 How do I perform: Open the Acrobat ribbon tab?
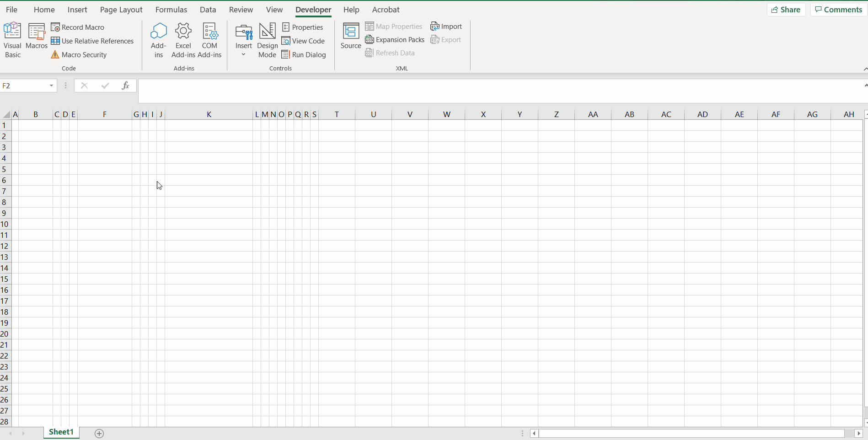click(386, 9)
